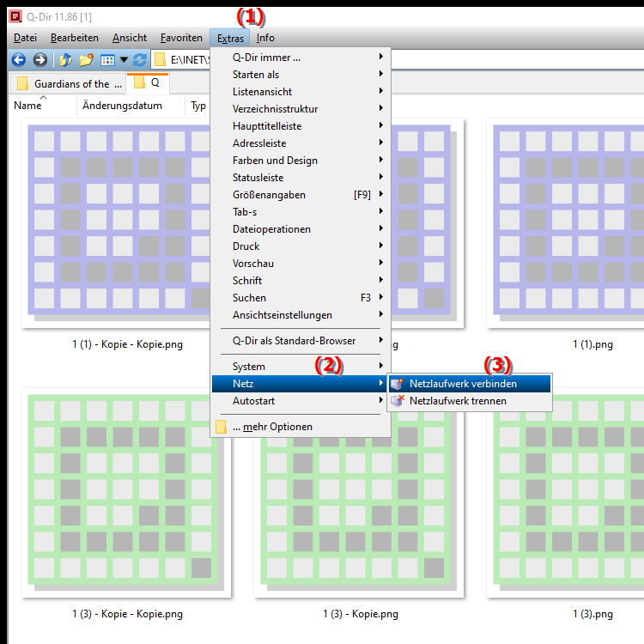Click the highlighted Netz menu entry

[x=301, y=384]
